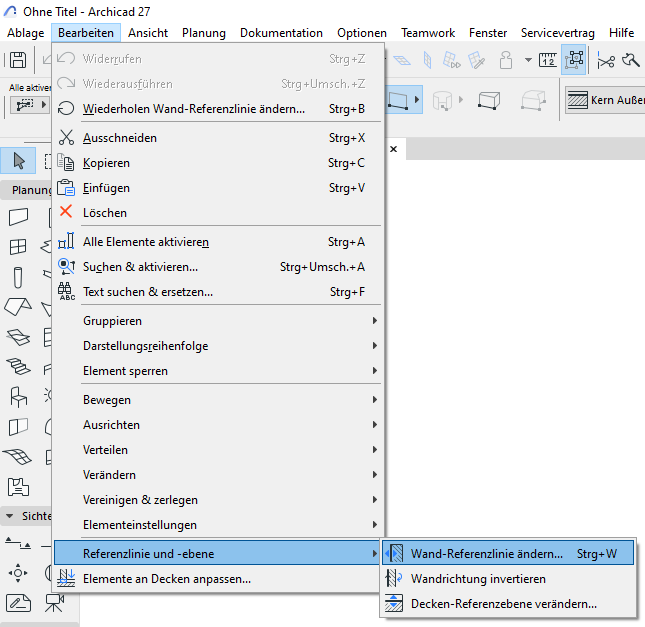
Task: Select the Mesh tool in the toolbox
Action: coord(18,457)
